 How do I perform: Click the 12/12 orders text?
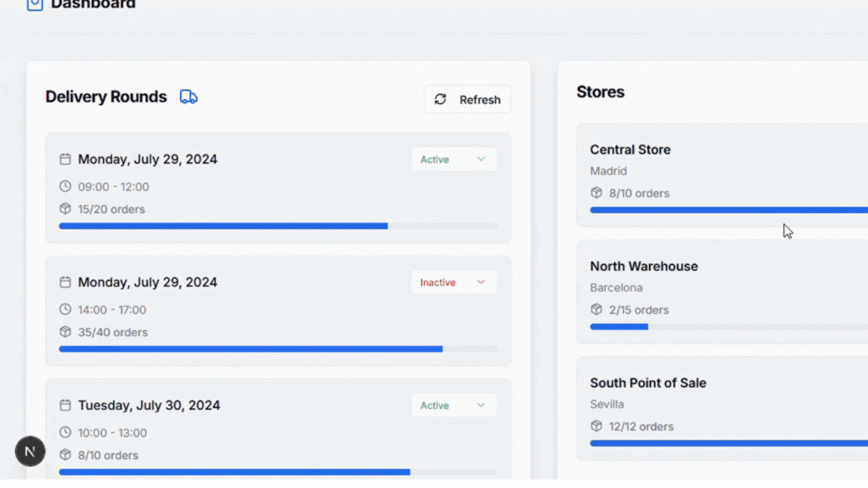click(641, 426)
